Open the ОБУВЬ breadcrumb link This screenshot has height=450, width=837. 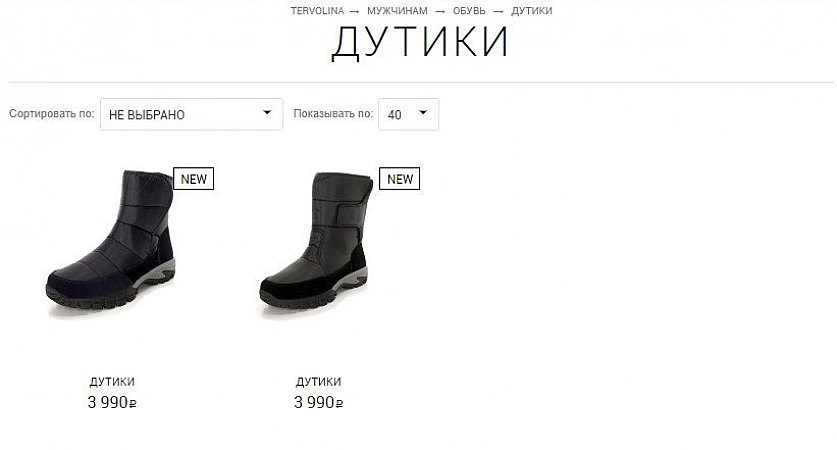pyautogui.click(x=469, y=11)
